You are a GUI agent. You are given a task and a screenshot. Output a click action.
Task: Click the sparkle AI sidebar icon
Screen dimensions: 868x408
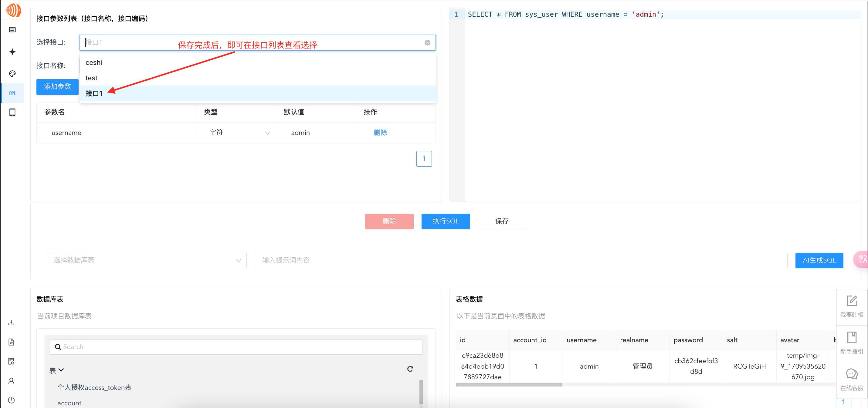coord(12,52)
